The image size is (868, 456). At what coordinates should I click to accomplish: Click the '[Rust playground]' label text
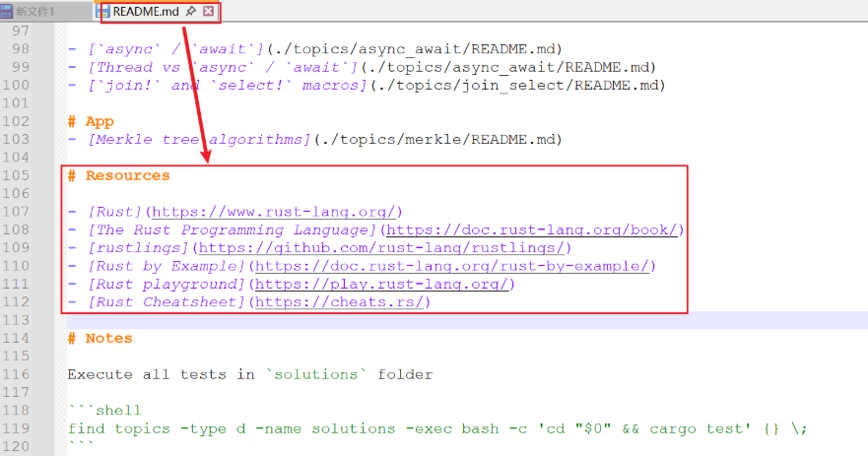click(x=167, y=285)
